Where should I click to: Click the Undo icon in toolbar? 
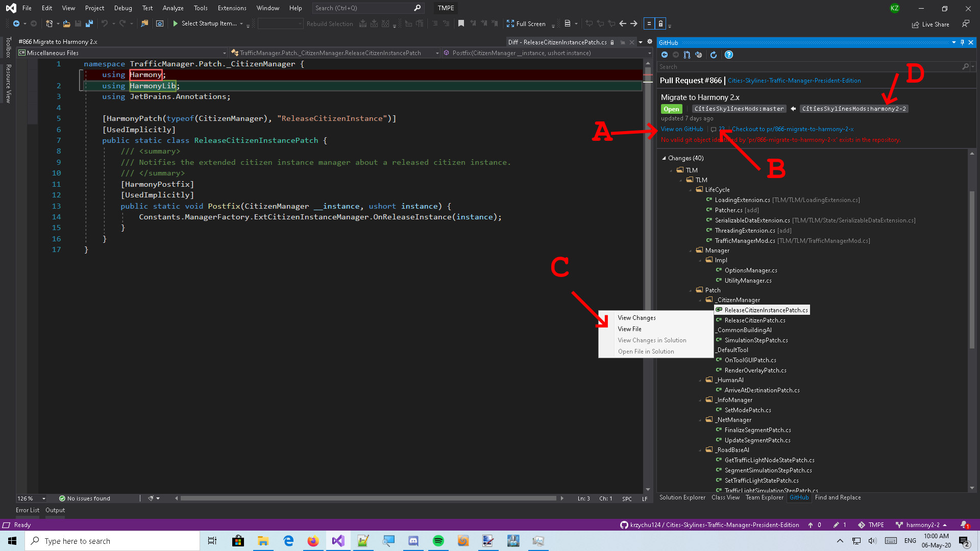(104, 23)
